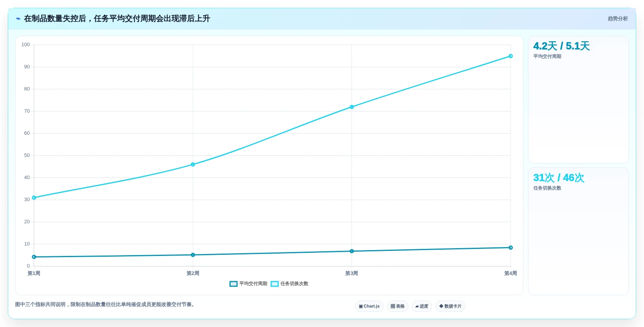
Task: Click 任务切换次数 data point at 第4周
Action: coord(511,56)
